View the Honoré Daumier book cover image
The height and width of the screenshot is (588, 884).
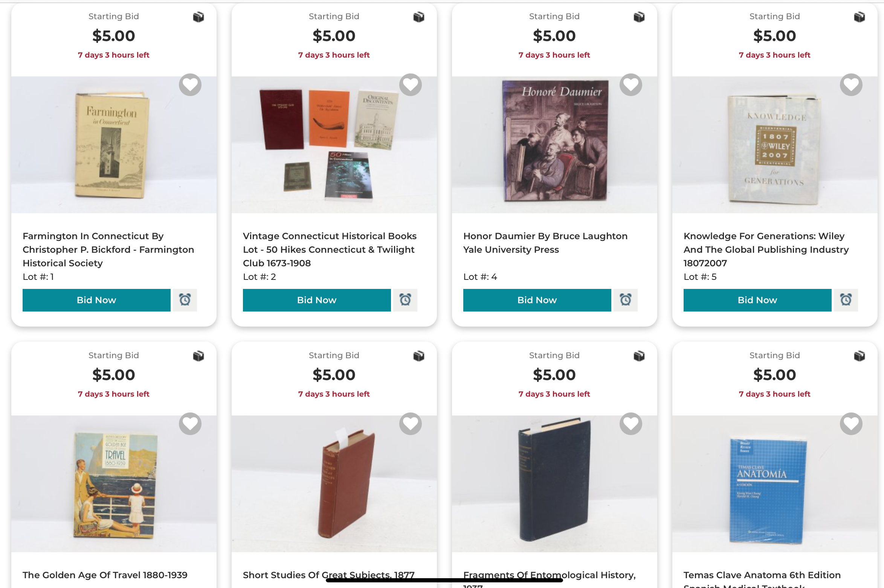555,141
